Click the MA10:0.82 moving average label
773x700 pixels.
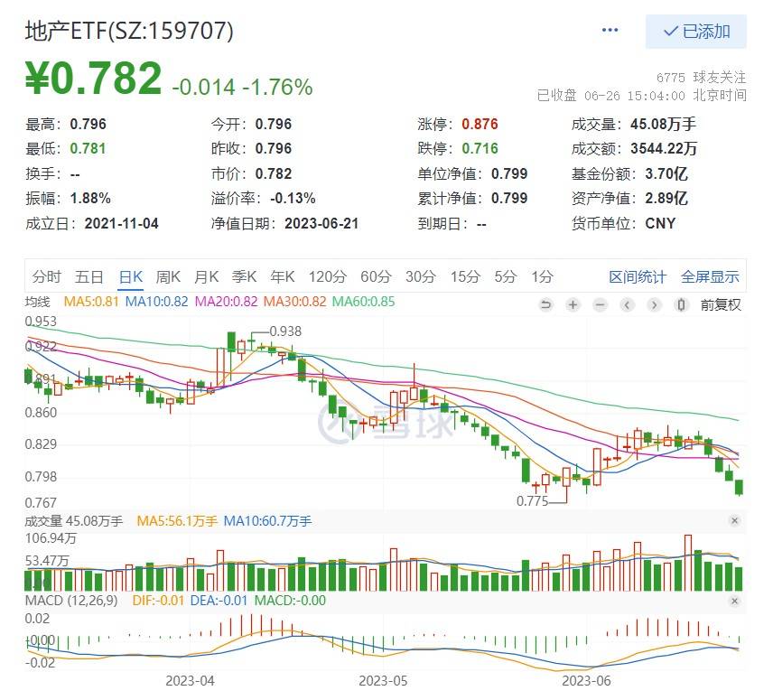coord(157,301)
